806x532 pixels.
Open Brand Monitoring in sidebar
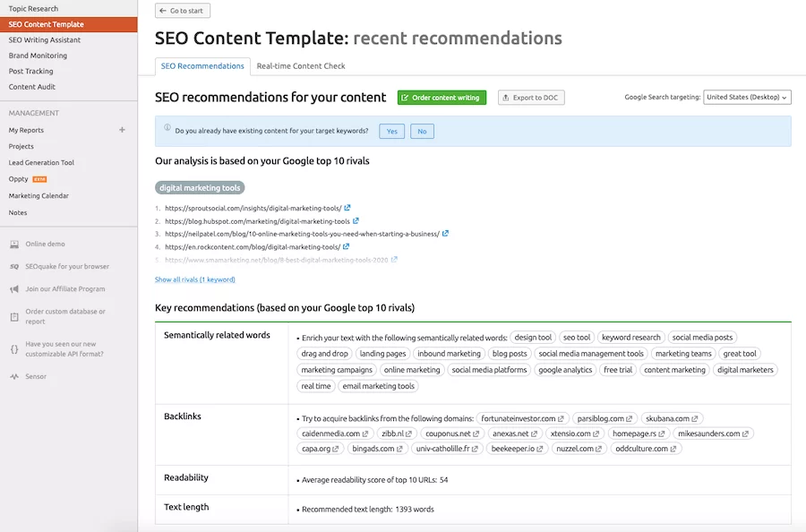(38, 56)
